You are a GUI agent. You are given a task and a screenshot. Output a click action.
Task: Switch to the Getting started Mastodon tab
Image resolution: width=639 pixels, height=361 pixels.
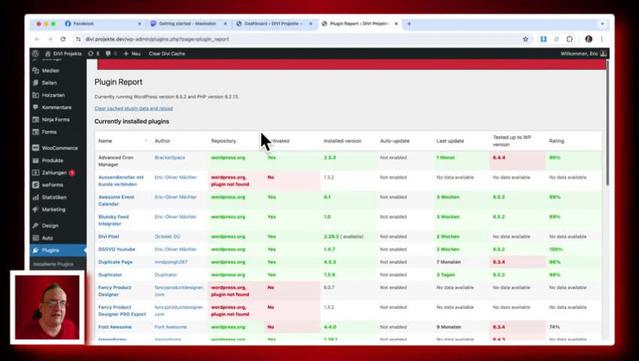188,24
